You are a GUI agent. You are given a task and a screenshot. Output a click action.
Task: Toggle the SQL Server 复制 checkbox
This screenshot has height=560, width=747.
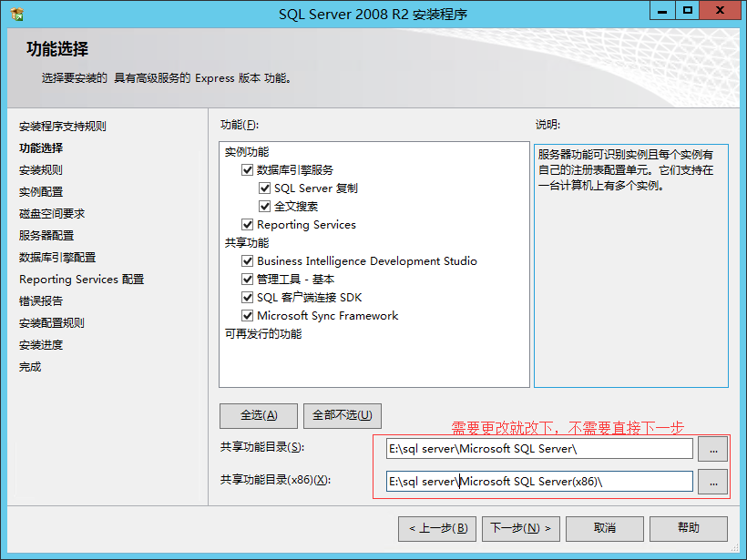[x=264, y=188]
